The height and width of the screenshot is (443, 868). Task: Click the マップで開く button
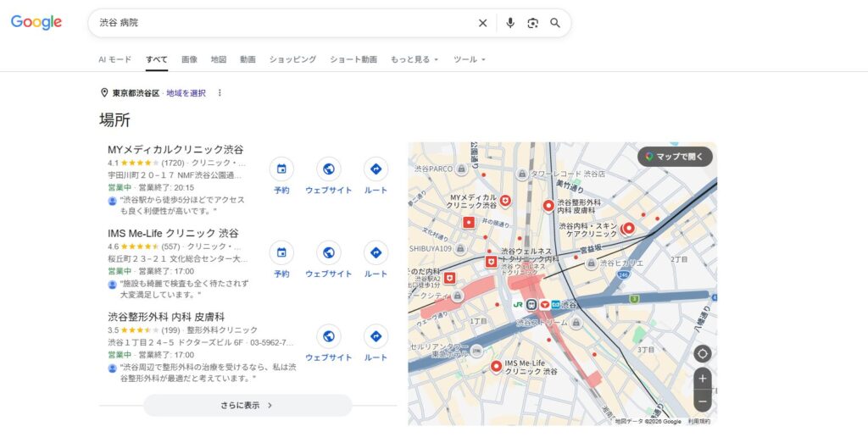[x=675, y=157]
